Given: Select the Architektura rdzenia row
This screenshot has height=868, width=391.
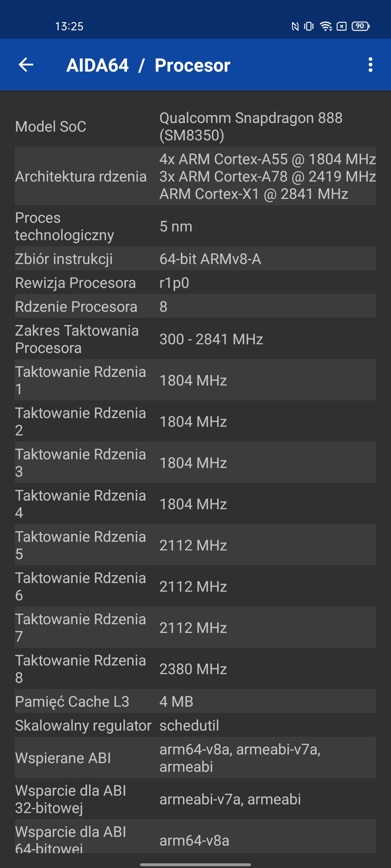Looking at the screenshot, I should click(x=195, y=176).
